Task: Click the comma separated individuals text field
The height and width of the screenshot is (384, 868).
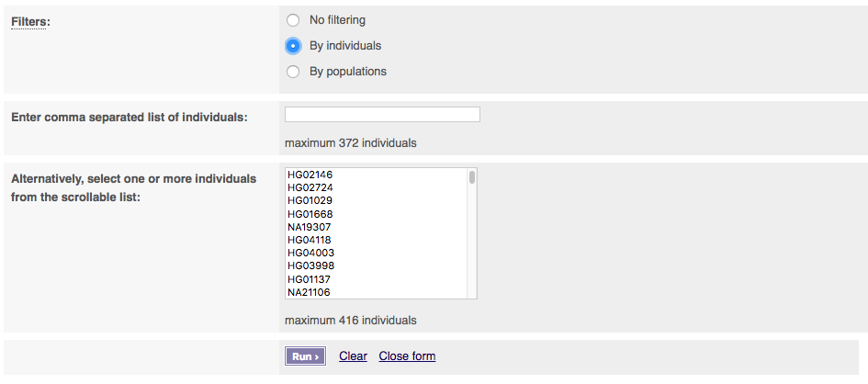Action: click(382, 115)
